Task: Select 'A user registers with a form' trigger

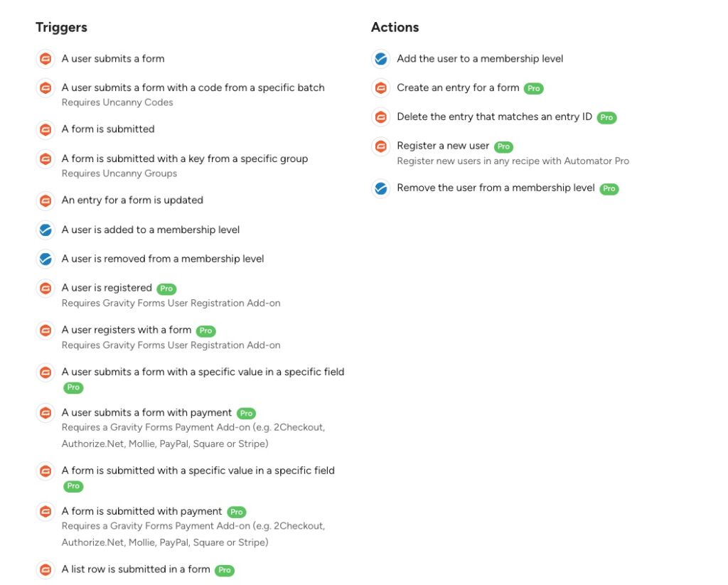Action: (x=127, y=330)
